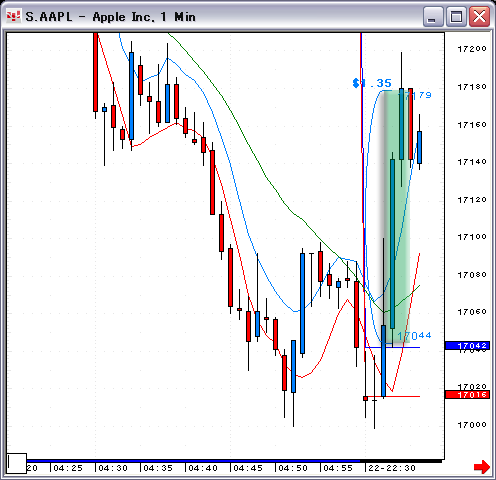Click the 17044 price label on chart
The image size is (496, 480).
[414, 335]
